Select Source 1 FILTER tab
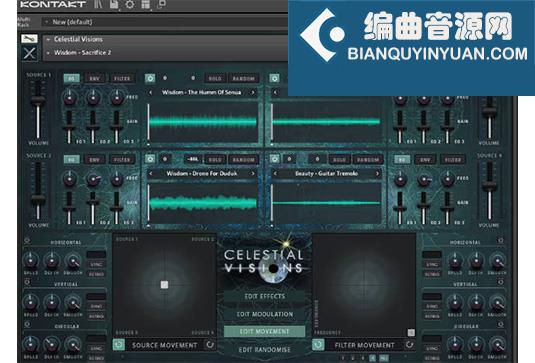 click(122, 79)
